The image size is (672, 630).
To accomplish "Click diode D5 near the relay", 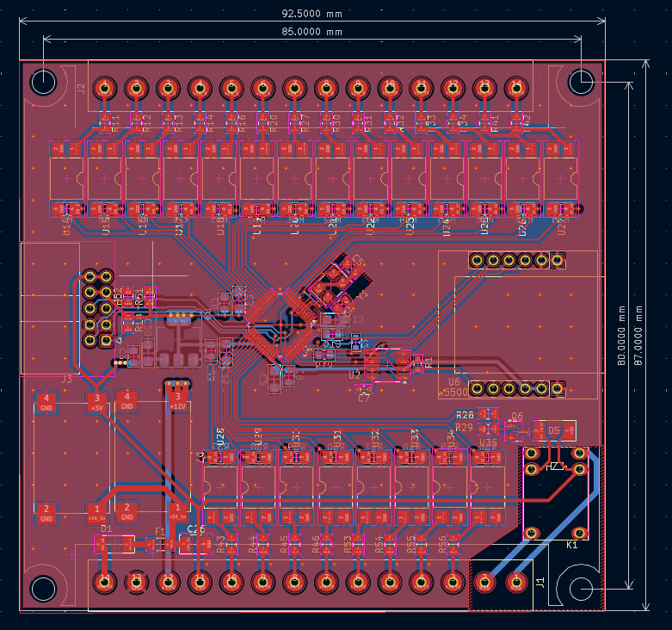I will [x=554, y=429].
